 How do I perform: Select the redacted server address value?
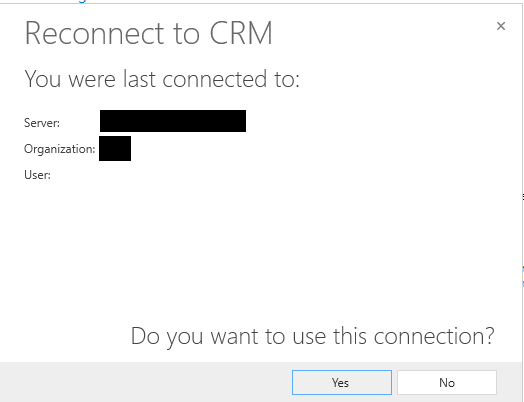173,121
